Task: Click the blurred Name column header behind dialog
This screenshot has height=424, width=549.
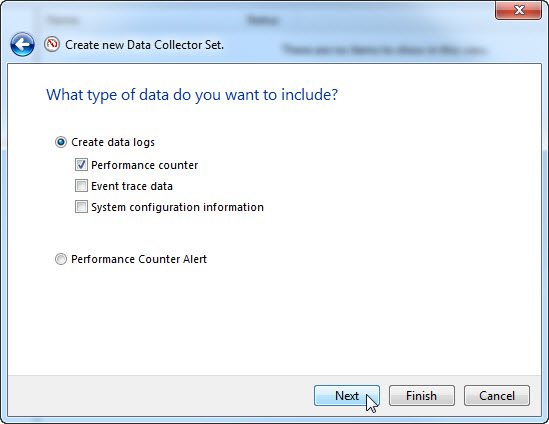Action: pyautogui.click(x=63, y=21)
